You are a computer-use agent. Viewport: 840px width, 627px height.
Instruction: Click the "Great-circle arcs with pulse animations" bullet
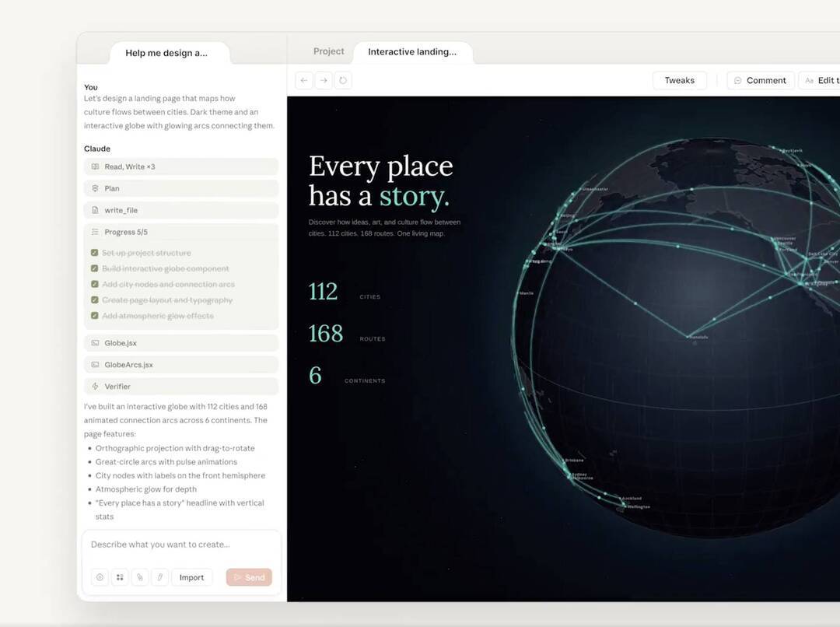[166, 462]
